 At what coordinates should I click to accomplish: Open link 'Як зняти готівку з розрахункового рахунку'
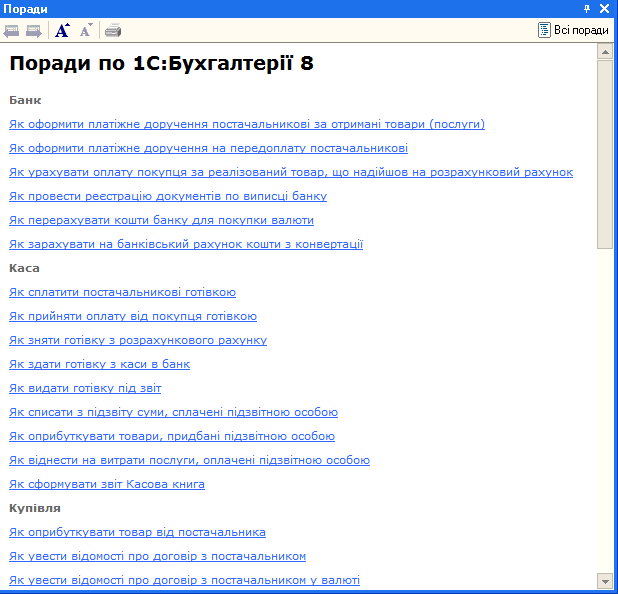tap(138, 340)
